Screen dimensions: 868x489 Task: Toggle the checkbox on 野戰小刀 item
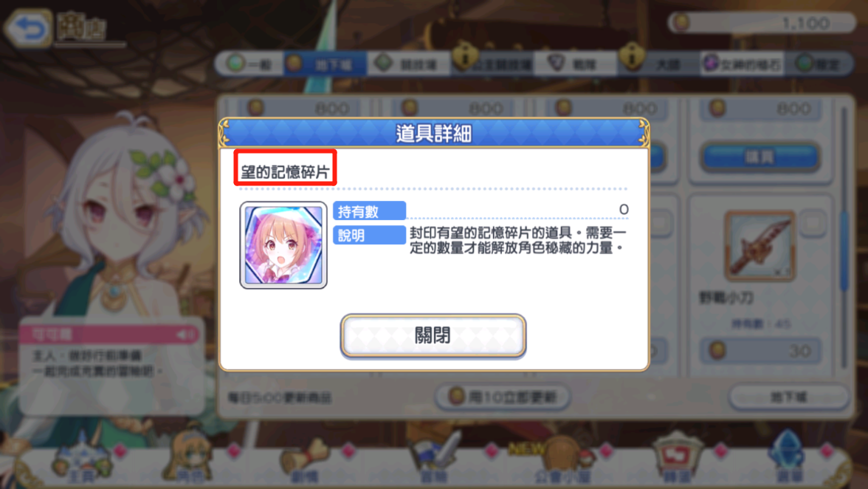point(813,223)
